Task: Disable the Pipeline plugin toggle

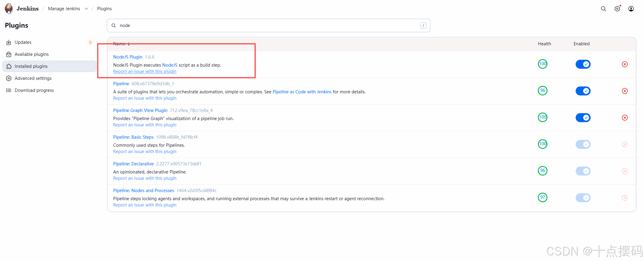Action: click(x=583, y=91)
